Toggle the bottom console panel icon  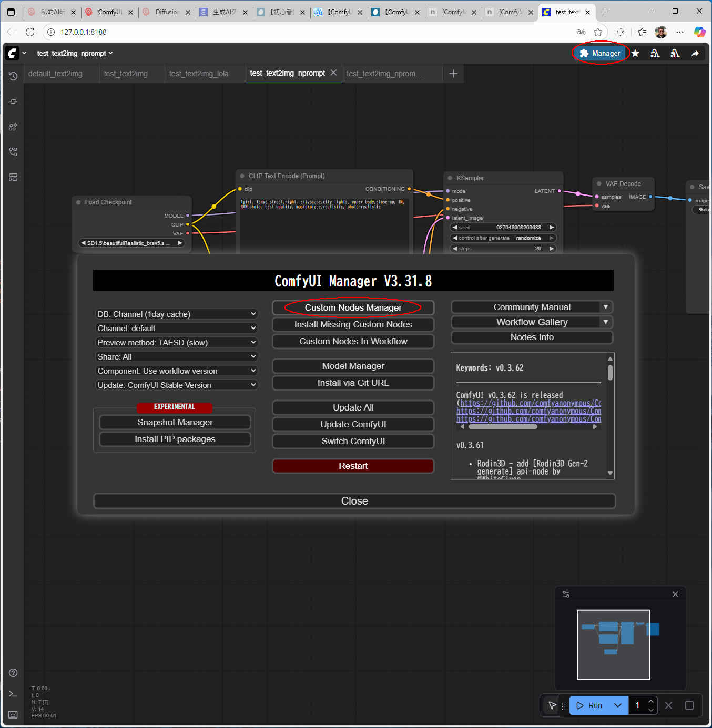pos(13,694)
